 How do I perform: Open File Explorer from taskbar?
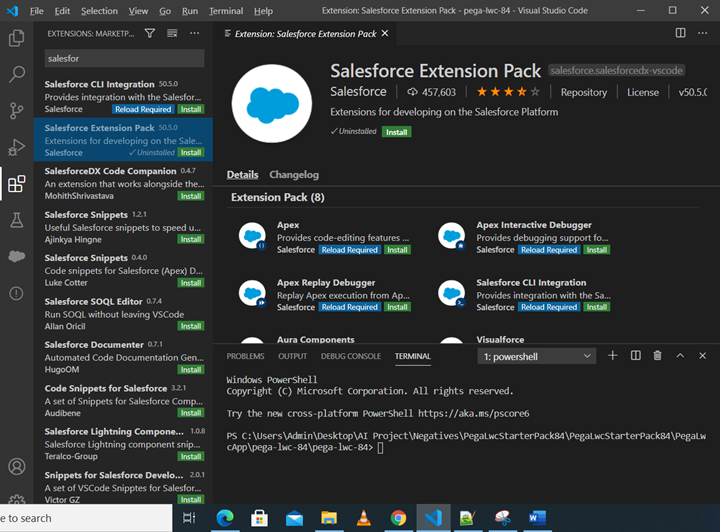pos(329,518)
